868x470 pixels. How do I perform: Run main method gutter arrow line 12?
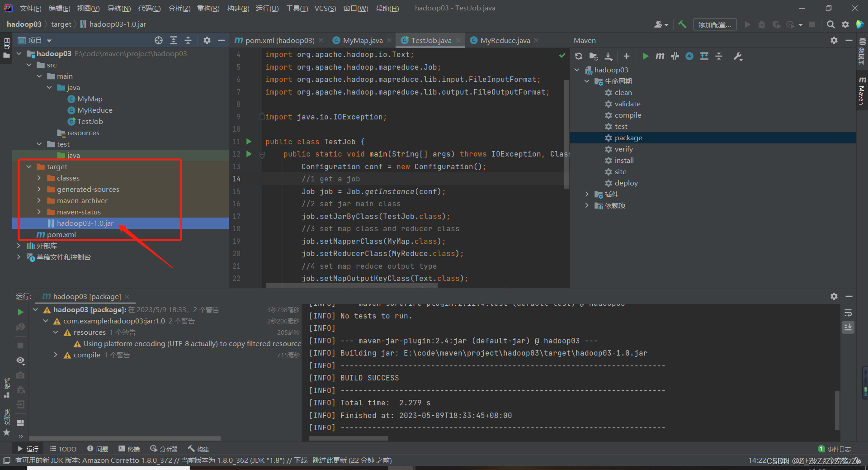(249, 154)
